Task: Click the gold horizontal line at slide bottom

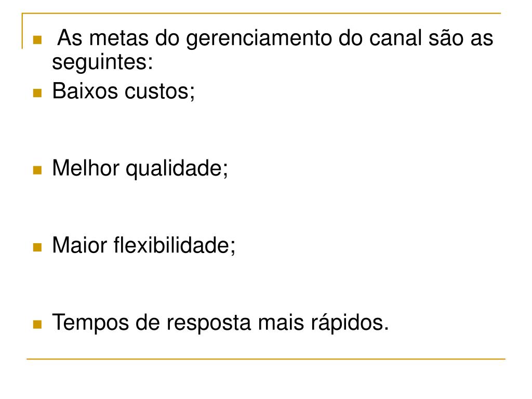Action: click(266, 358)
